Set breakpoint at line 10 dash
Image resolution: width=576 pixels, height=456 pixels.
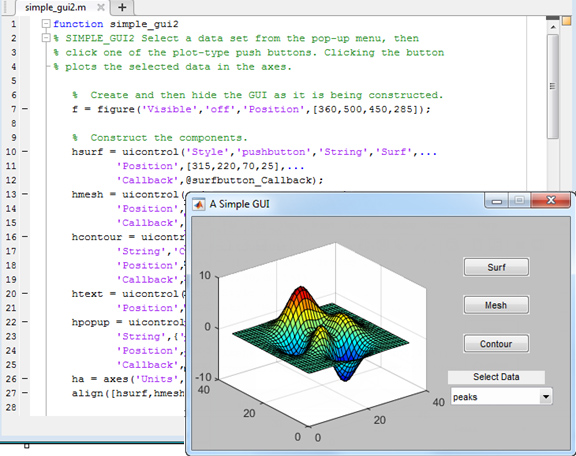click(x=25, y=151)
